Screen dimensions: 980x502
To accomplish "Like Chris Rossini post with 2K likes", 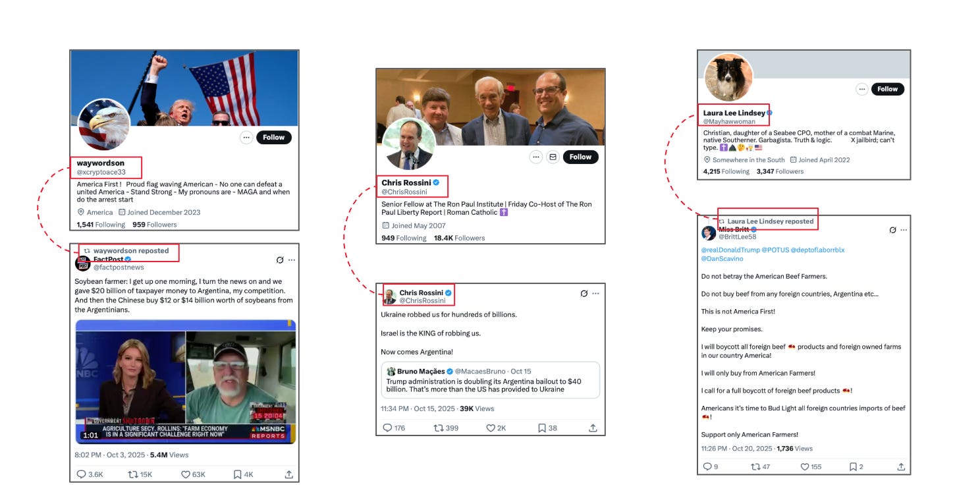I will [x=496, y=428].
